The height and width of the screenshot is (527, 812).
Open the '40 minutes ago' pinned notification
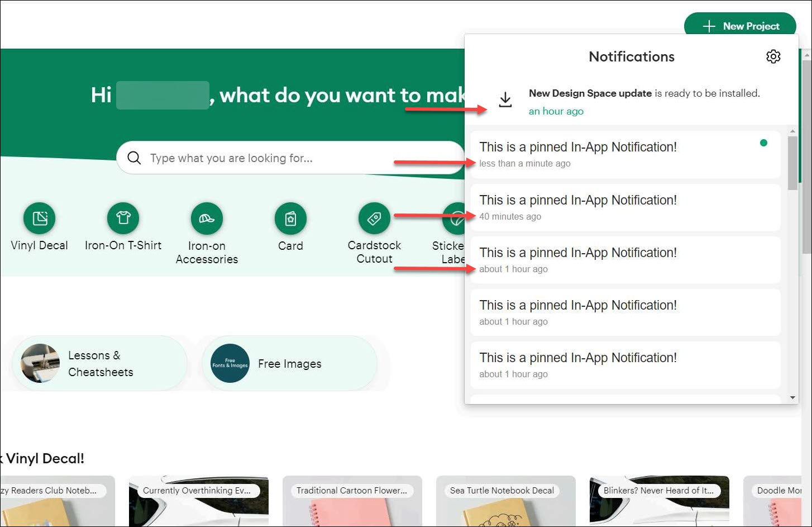coord(625,207)
